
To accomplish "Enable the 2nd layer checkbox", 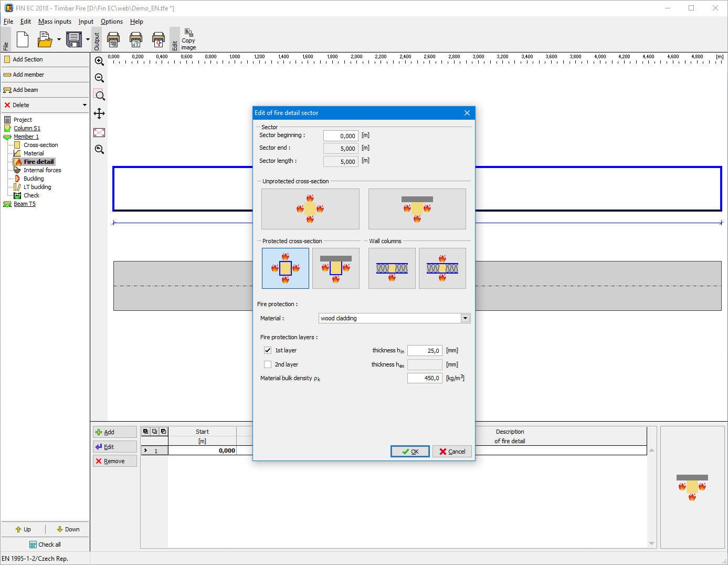I will click(x=268, y=364).
